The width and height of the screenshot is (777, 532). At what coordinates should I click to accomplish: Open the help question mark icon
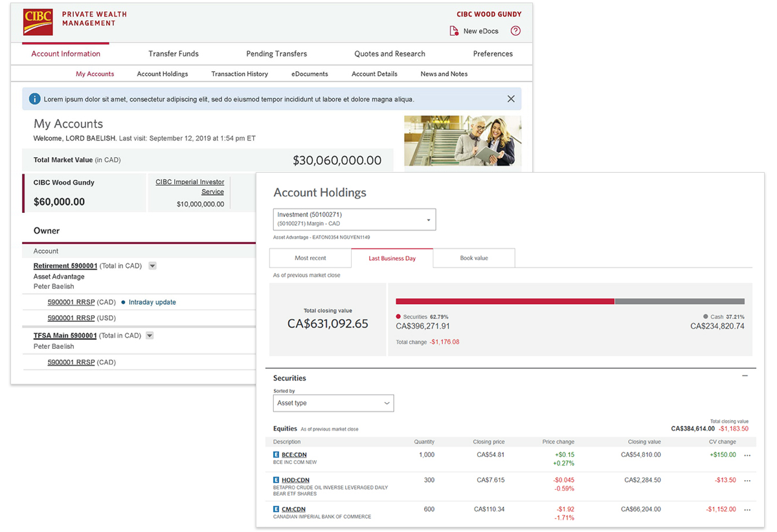click(x=515, y=30)
